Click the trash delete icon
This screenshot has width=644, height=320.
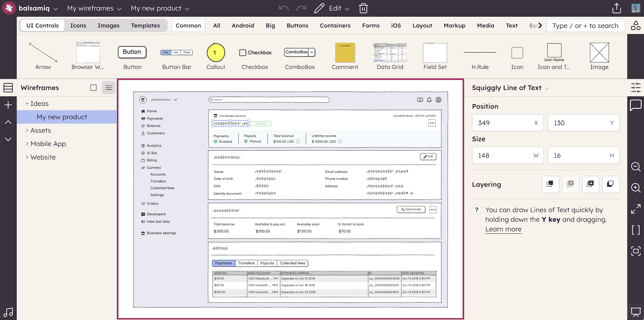[x=363, y=8]
